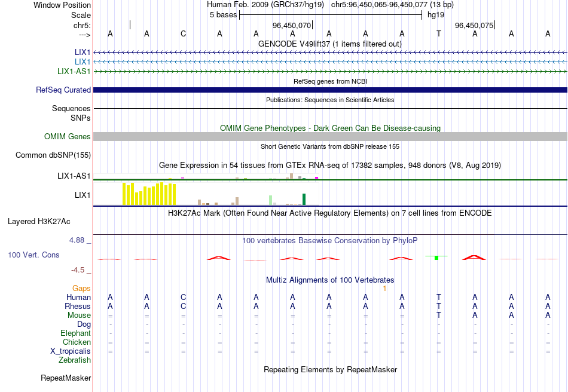
Task: Open the RefSeq Curated track label
Action: (63, 90)
